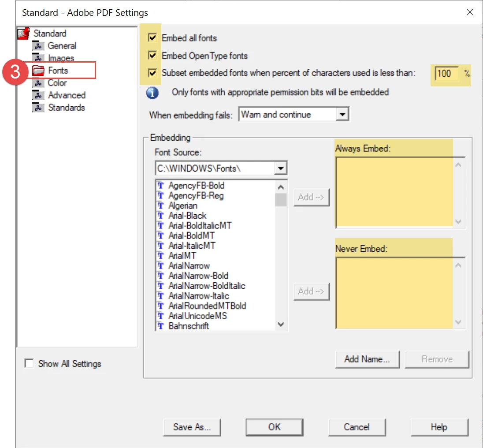The height and width of the screenshot is (448, 483).
Task: Select Algerian in font list
Action: (183, 205)
